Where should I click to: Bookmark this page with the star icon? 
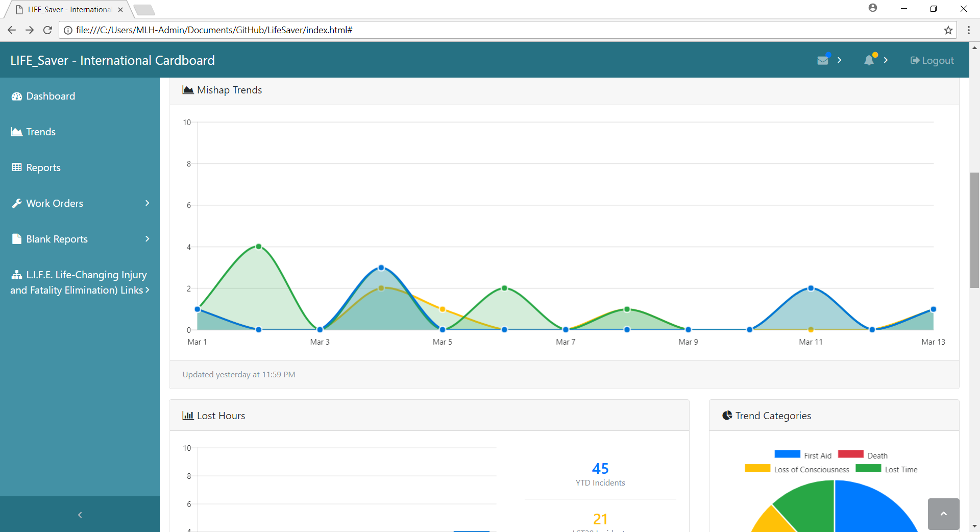(x=948, y=30)
